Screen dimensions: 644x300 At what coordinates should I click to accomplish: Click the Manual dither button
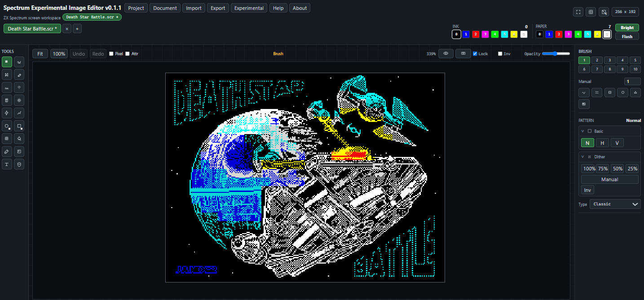tap(609, 179)
